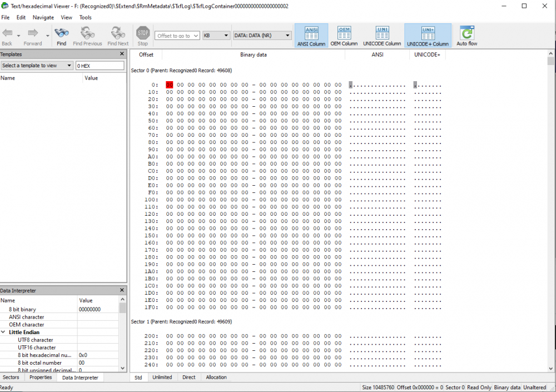Switch to the Sectors tab
The width and height of the screenshot is (556, 392).
(11, 377)
